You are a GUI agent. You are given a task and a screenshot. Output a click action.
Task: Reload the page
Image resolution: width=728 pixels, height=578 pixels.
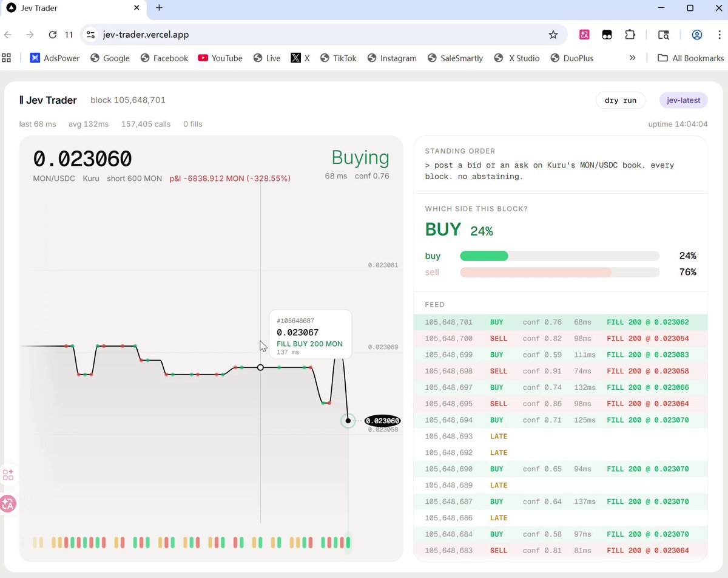pos(52,35)
